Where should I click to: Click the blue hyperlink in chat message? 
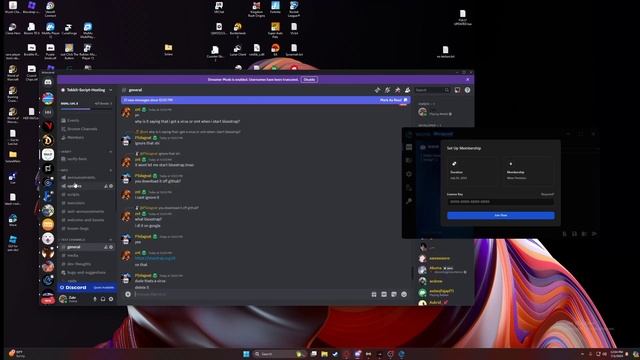(x=155, y=258)
